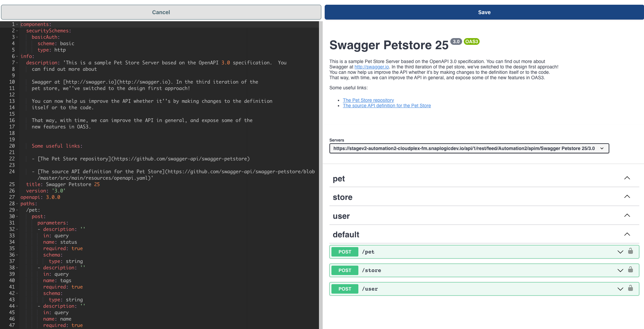Collapse the store tag section
This screenshot has height=329, width=644.
coord(627,197)
